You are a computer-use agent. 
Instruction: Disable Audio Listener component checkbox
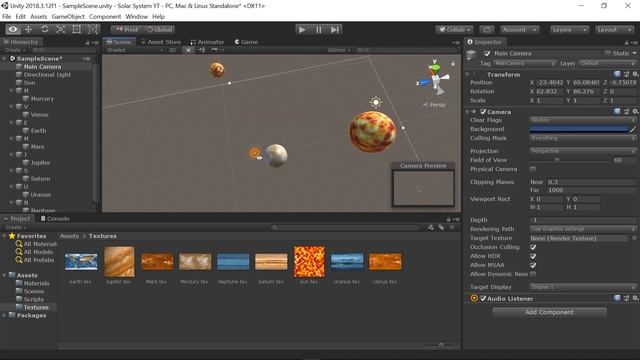[483, 298]
